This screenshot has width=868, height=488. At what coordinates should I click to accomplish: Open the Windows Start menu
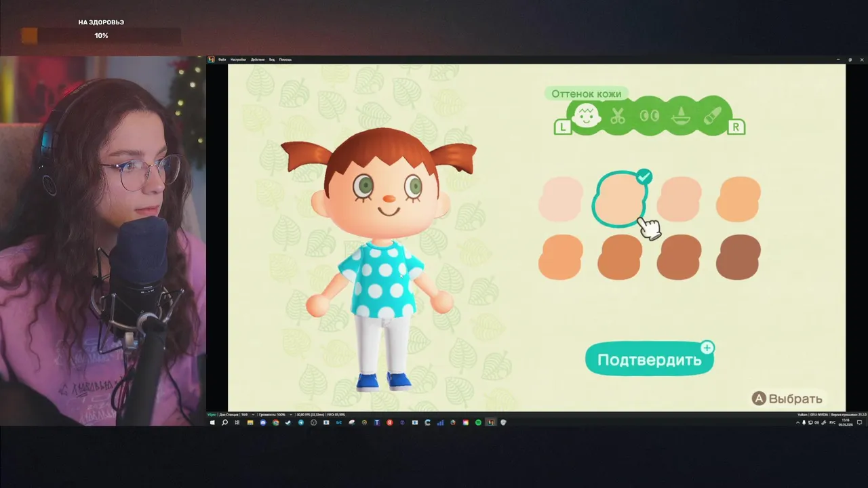(212, 422)
